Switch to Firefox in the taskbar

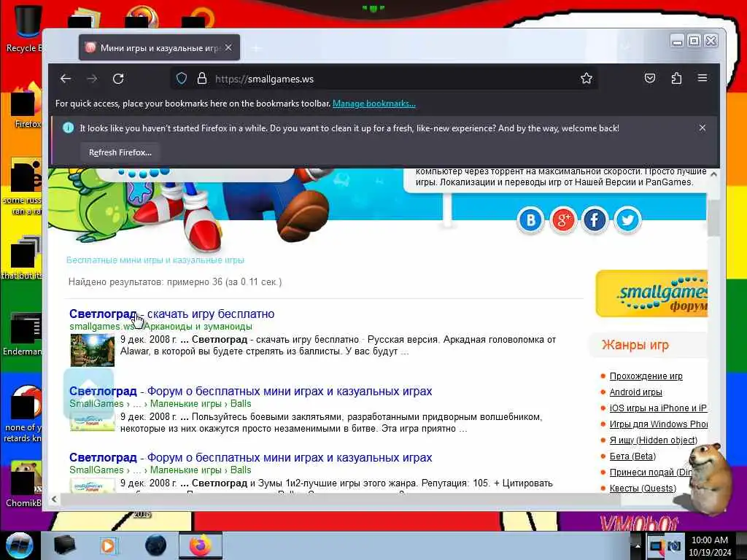coord(201,545)
